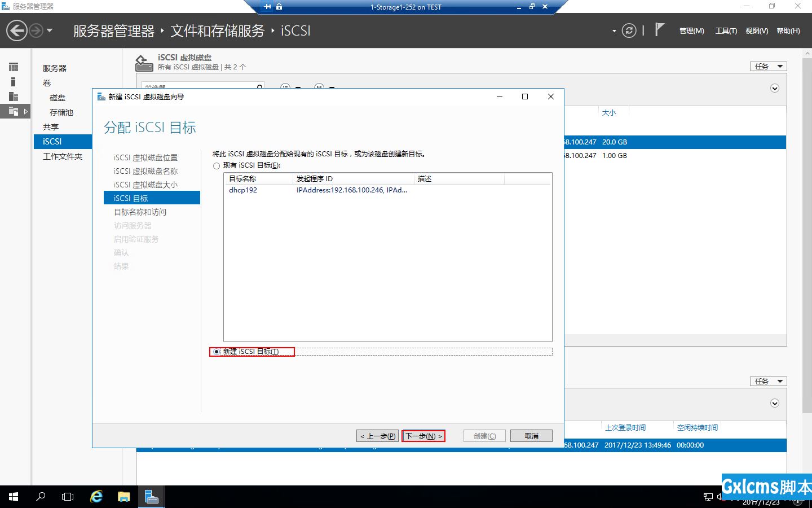Image resolution: width=812 pixels, height=508 pixels.
Task: Click the filter search magnifier icon
Action: [259, 87]
